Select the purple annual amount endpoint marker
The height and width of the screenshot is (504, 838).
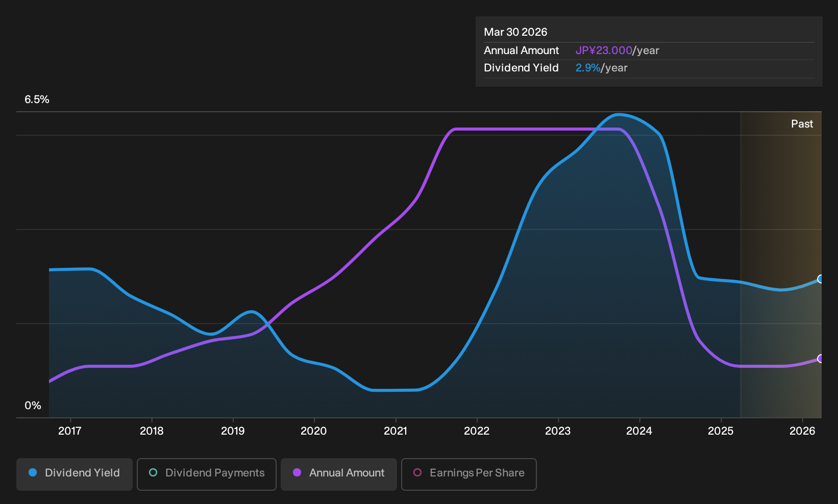(x=821, y=359)
